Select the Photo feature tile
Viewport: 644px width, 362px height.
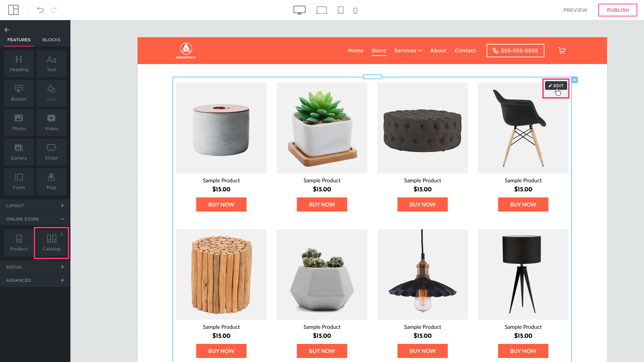coord(19,123)
